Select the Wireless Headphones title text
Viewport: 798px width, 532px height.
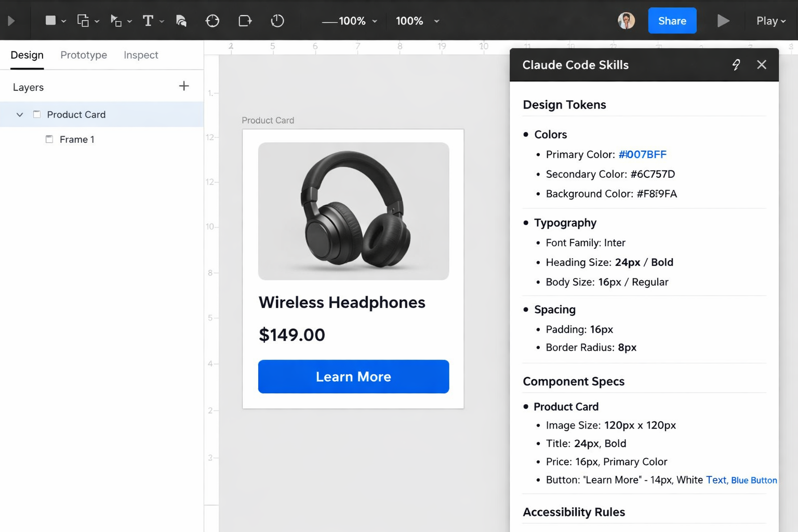(x=342, y=302)
